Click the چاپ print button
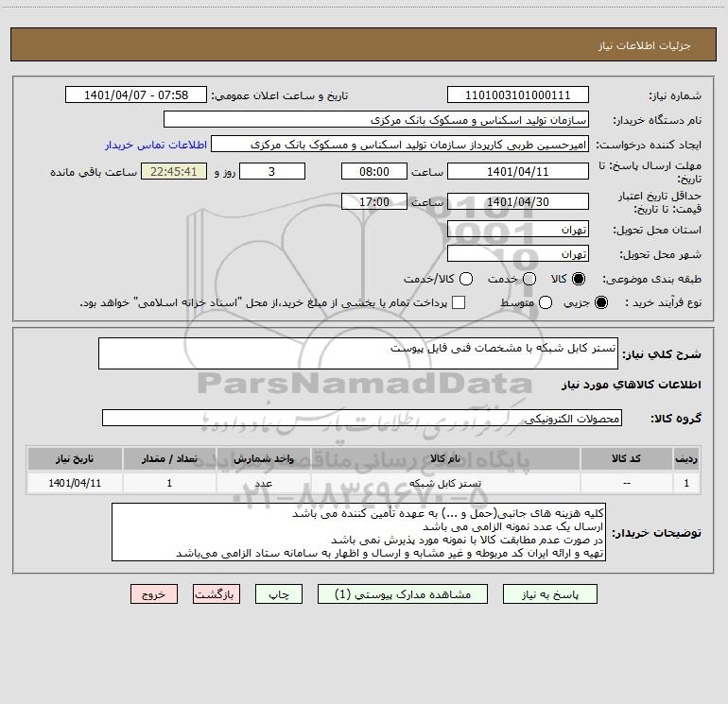This screenshot has width=728, height=704. point(279,594)
